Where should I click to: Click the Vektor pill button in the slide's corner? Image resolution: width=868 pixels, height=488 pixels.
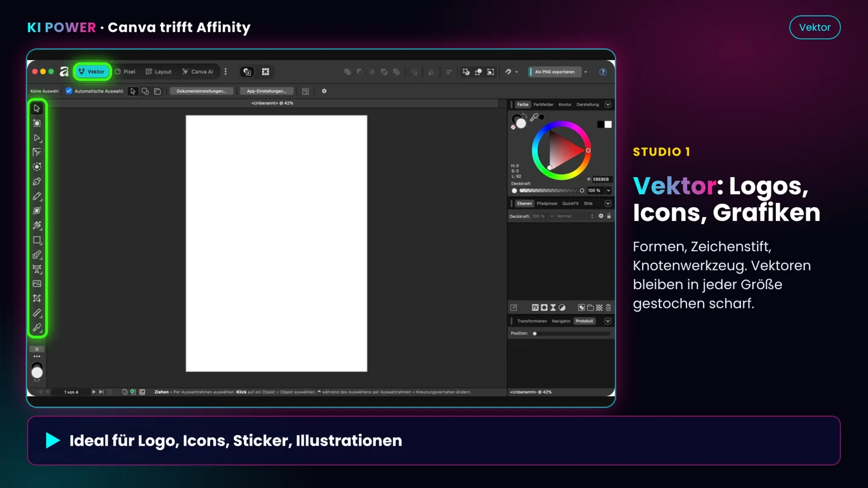coord(815,27)
